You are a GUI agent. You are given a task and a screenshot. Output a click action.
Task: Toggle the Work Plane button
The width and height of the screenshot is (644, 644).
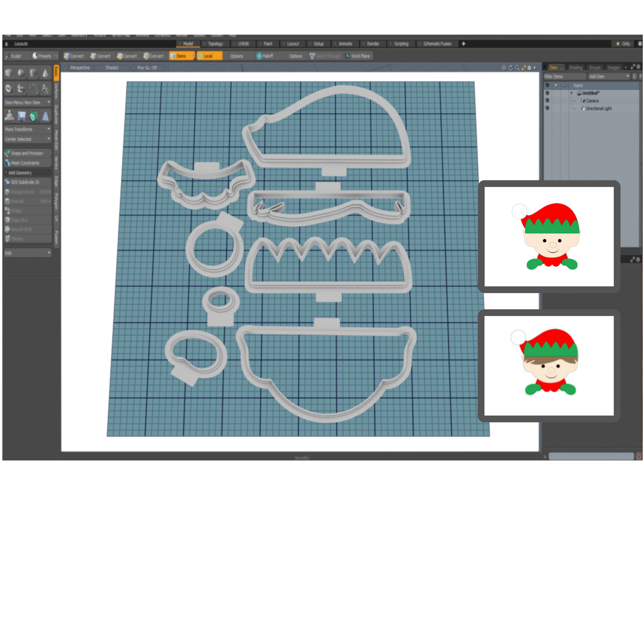(358, 56)
